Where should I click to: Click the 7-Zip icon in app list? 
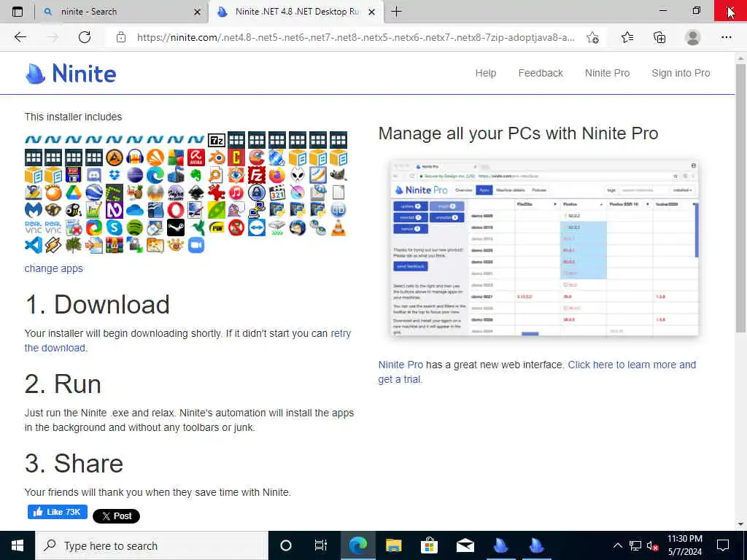(x=216, y=140)
